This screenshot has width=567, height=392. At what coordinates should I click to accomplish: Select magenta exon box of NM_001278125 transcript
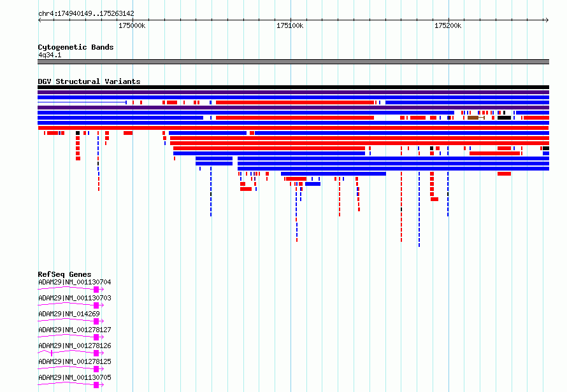pos(96,369)
